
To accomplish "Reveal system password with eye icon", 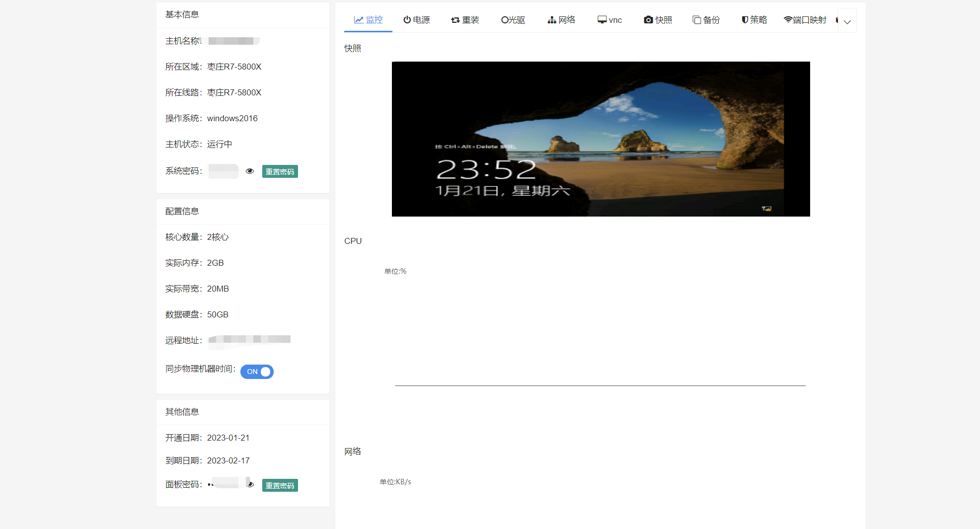I will (x=250, y=171).
